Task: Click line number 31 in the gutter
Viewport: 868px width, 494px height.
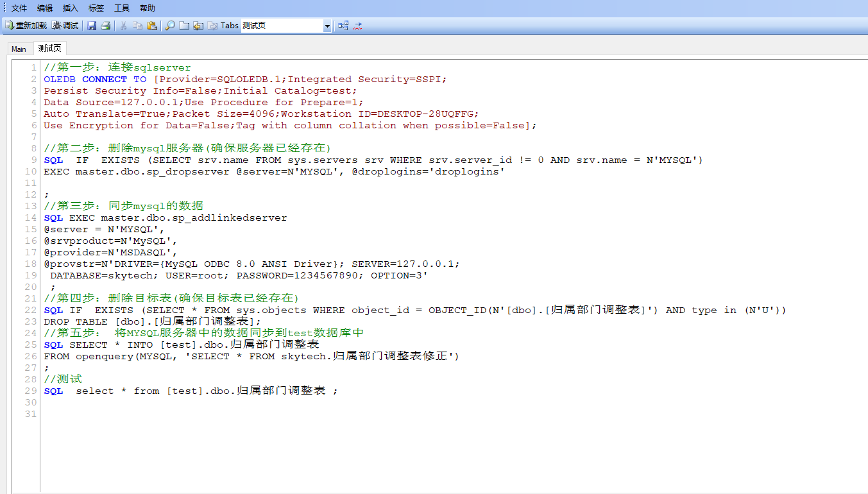Action: coord(31,414)
